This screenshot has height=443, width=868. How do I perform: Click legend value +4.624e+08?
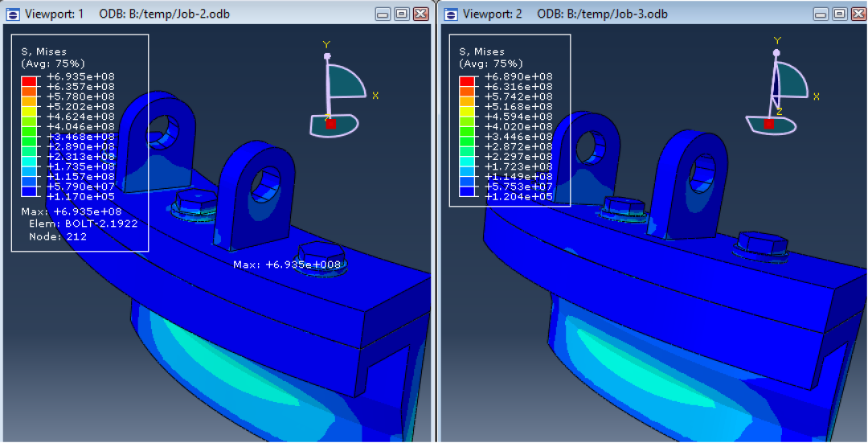click(81, 117)
